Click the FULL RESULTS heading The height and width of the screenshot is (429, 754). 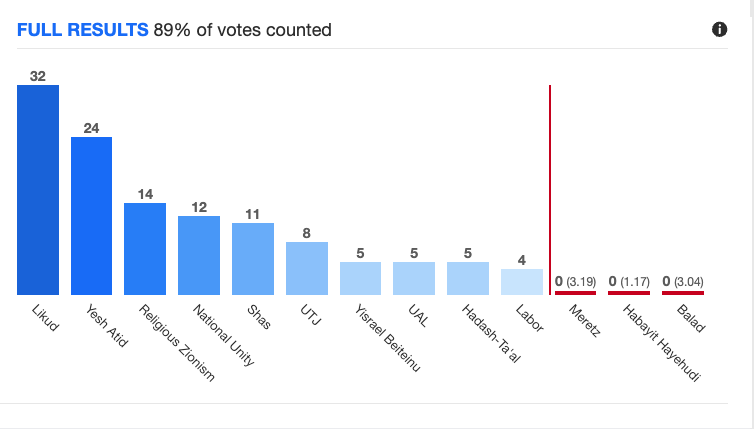83,30
